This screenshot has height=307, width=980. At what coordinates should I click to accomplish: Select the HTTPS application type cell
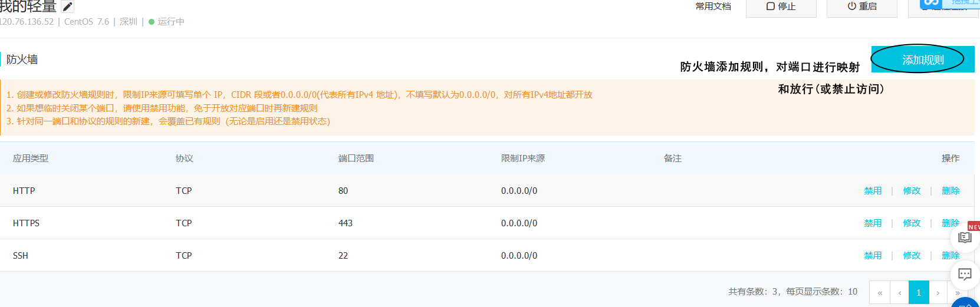pos(27,223)
